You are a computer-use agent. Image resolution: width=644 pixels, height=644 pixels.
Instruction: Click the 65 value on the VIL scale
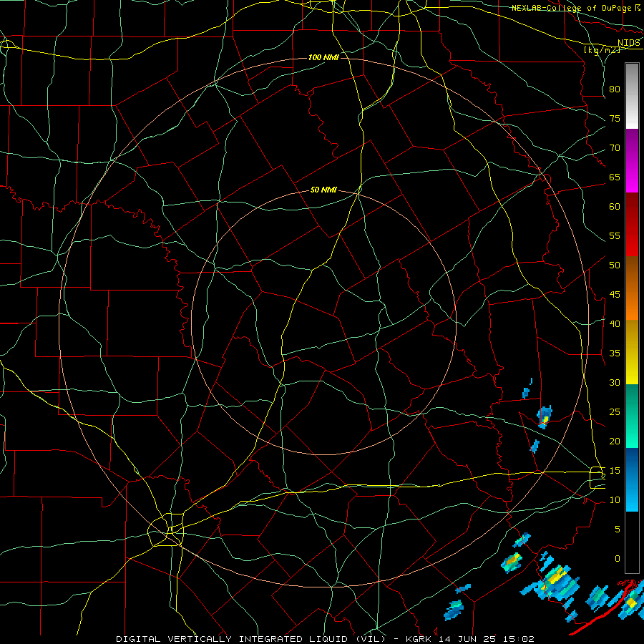(615, 177)
